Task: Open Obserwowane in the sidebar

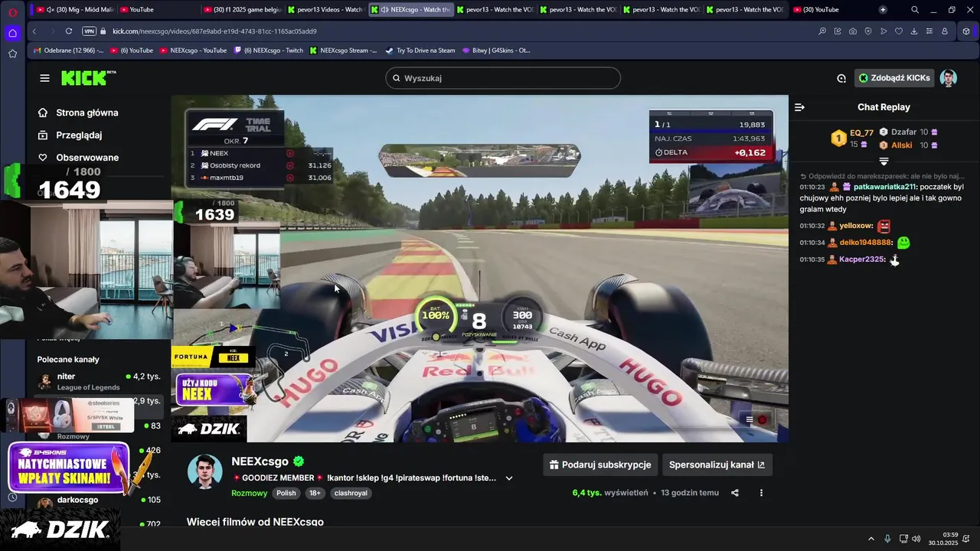Action: [x=78, y=158]
